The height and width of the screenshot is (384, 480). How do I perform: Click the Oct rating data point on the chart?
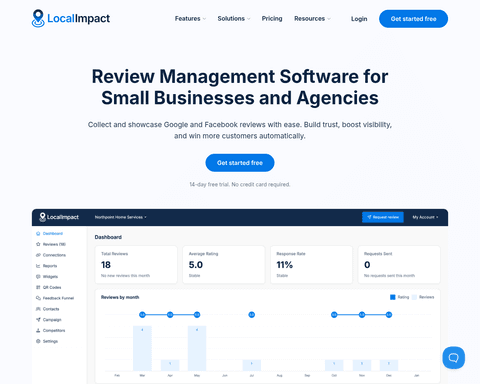[334, 315]
